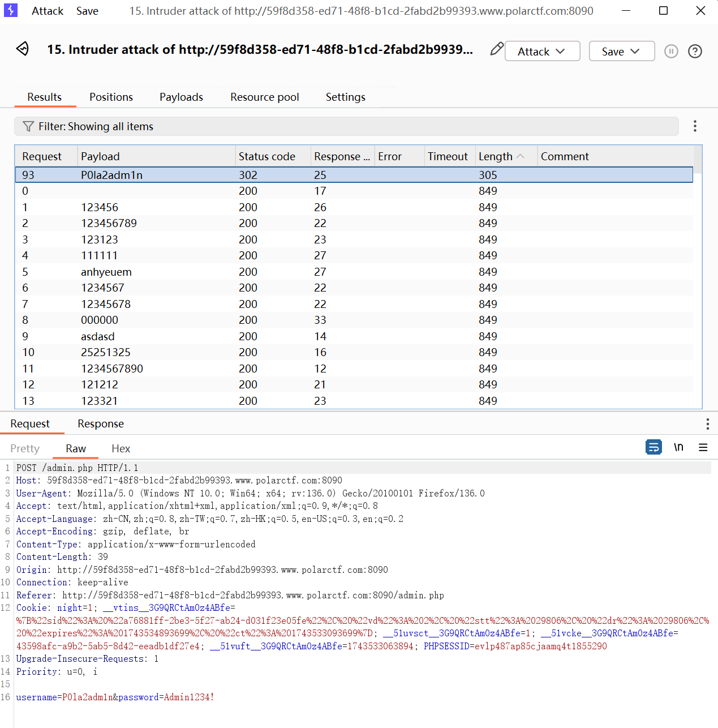
Task: Select the result row with payload anhyeuem
Action: (354, 272)
